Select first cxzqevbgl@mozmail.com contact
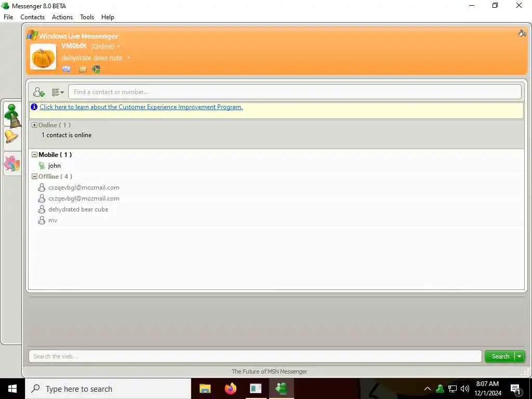This screenshot has height=399, width=532. pos(84,187)
